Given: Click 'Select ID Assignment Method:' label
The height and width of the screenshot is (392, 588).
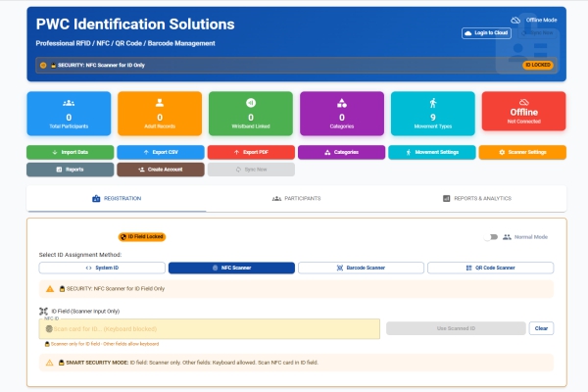Looking at the screenshot, I should [80, 255].
